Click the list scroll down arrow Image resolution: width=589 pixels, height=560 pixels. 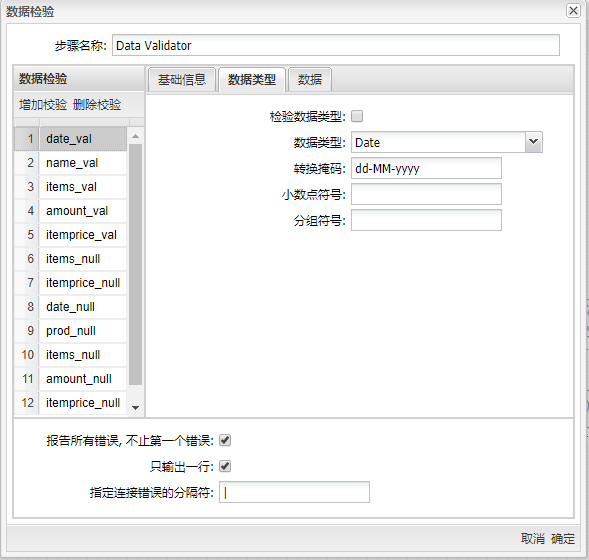pyautogui.click(x=136, y=408)
